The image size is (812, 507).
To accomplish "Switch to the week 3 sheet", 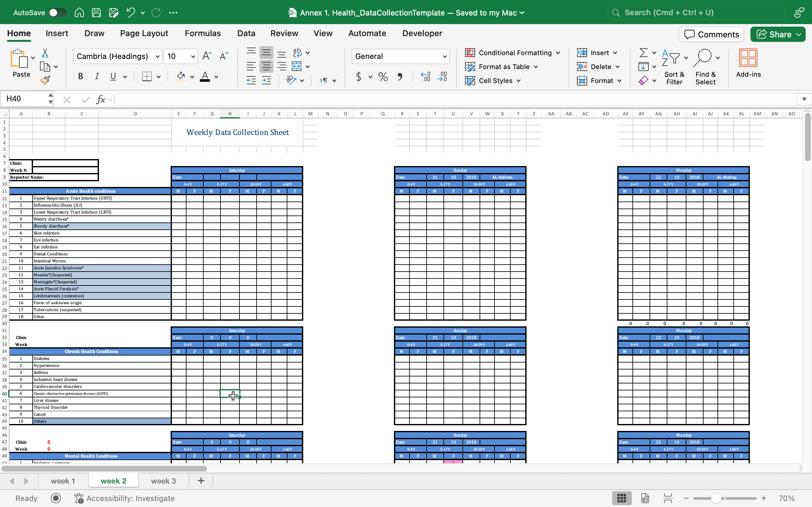I will pyautogui.click(x=163, y=481).
